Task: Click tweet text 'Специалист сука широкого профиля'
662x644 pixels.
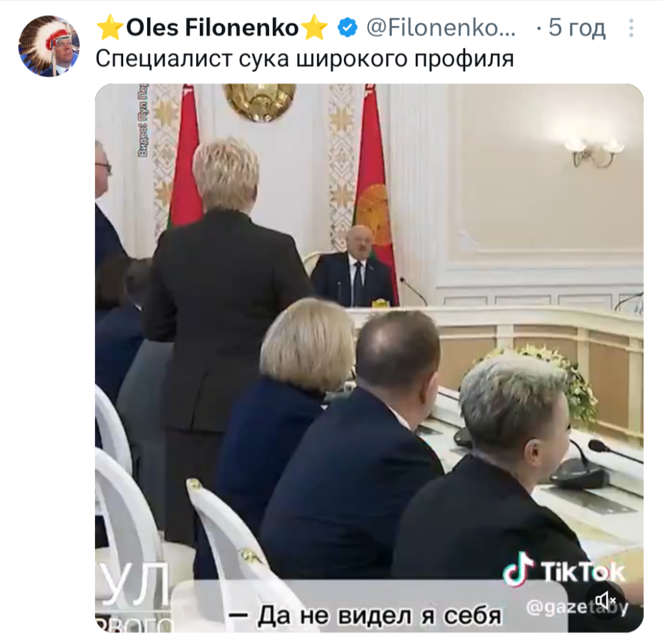Action: pyautogui.click(x=305, y=58)
